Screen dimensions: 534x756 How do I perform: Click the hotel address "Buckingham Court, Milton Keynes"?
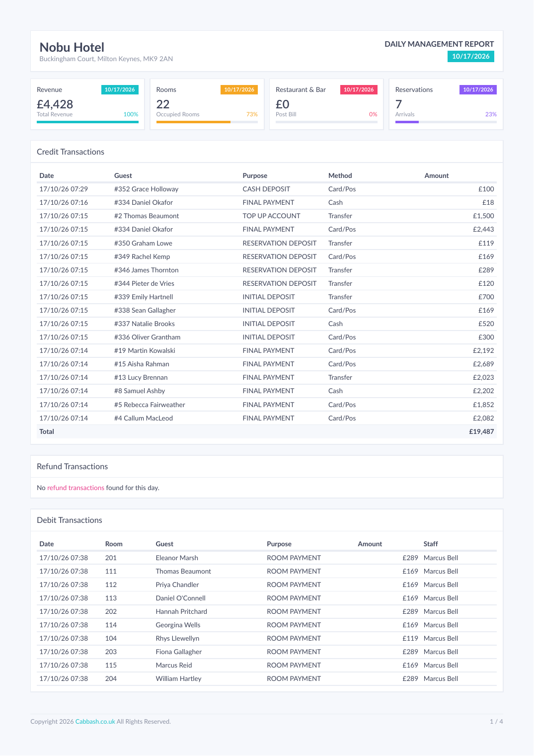pyautogui.click(x=106, y=59)
